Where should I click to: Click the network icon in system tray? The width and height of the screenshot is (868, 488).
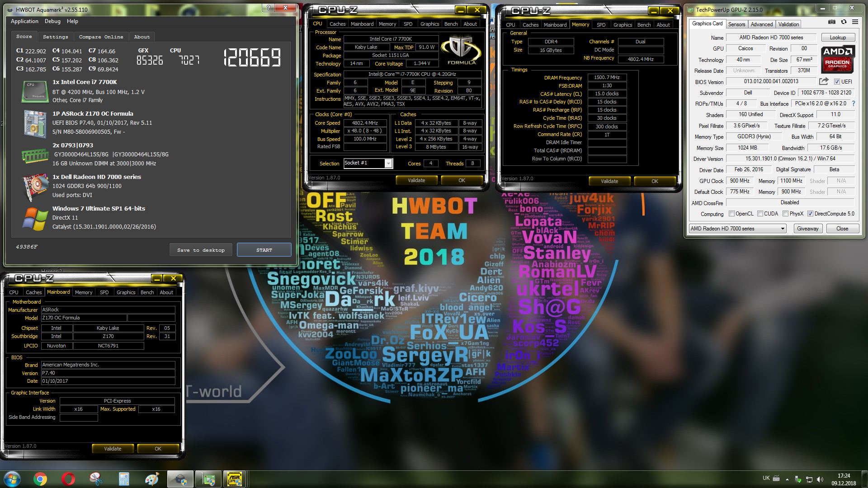click(809, 479)
